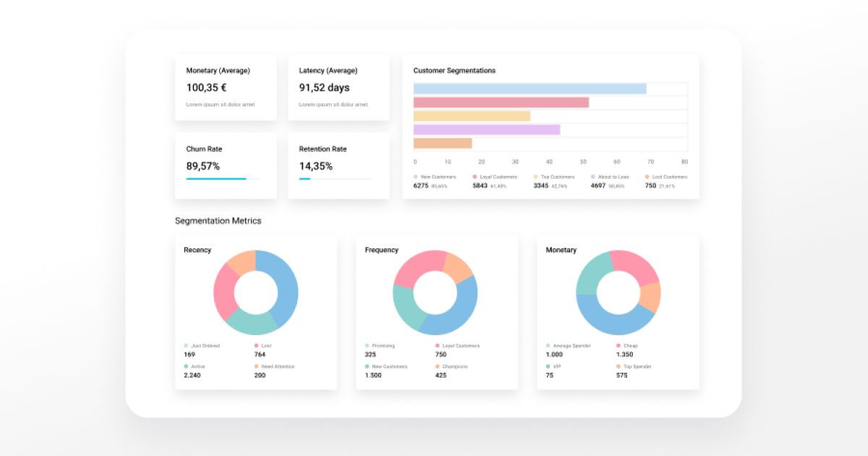This screenshot has width=868, height=456.
Task: Click the Just Ordered legend marker
Action: click(184, 345)
